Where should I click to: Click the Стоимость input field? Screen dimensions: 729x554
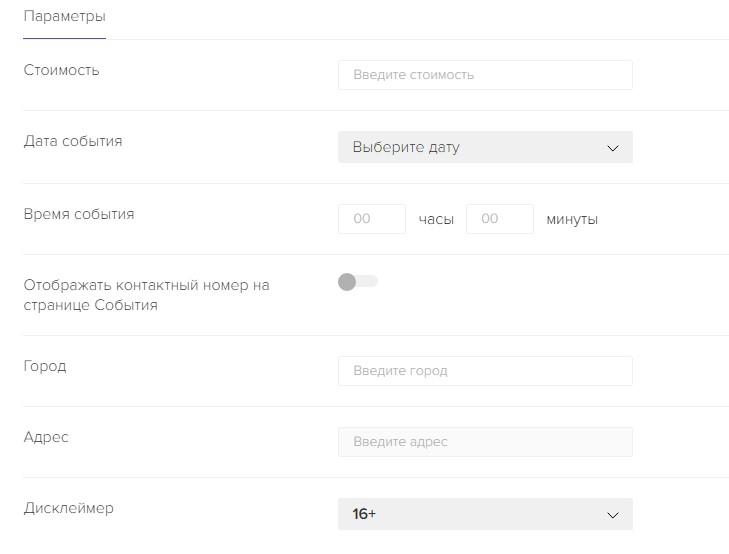(x=485, y=75)
